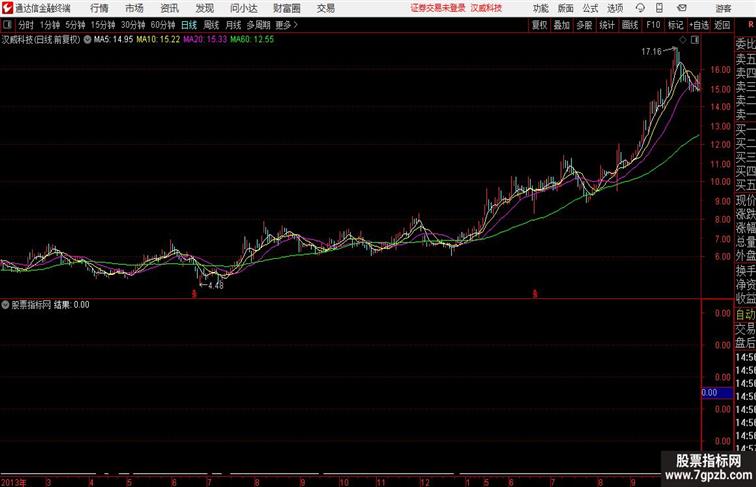The height and width of the screenshot is (487, 756).
Task: Click the 返回 back button
Action: coord(722,25)
